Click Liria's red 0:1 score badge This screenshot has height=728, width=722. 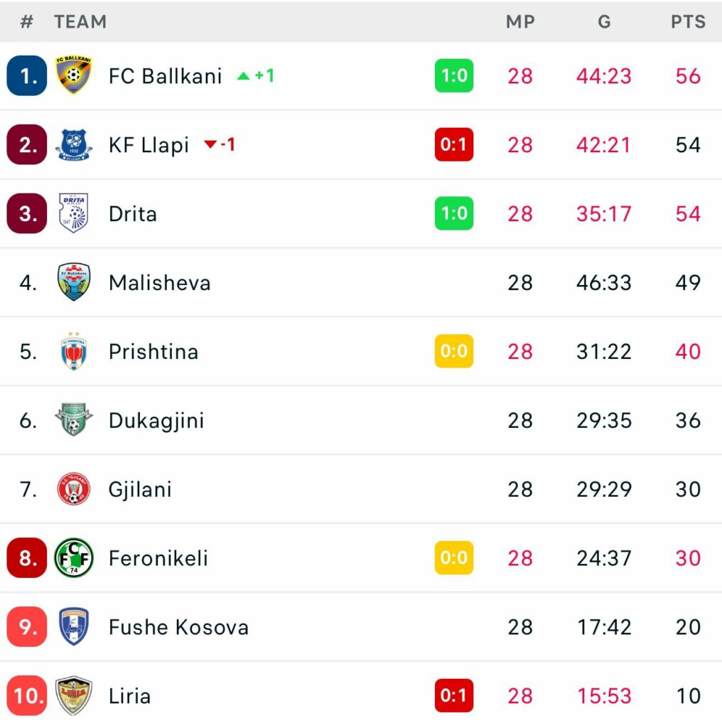454,695
